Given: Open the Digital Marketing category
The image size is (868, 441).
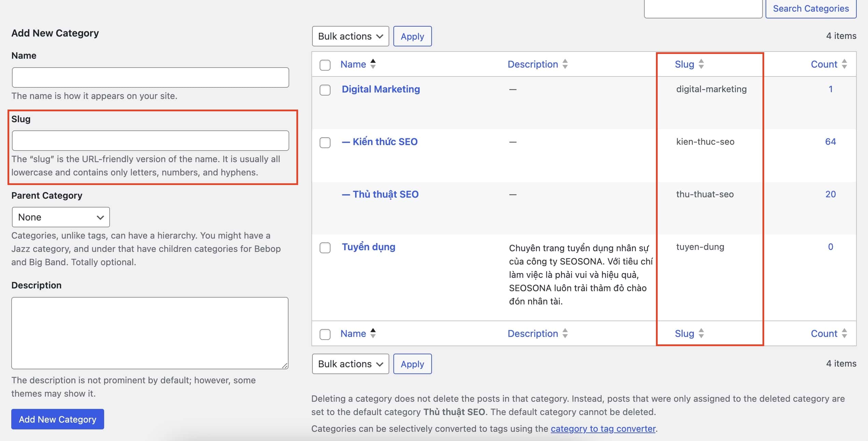Looking at the screenshot, I should 381,89.
